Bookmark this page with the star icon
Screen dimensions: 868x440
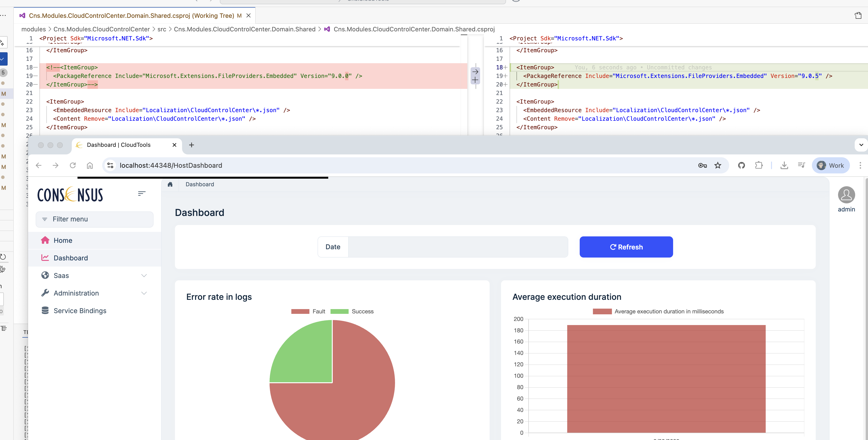718,165
